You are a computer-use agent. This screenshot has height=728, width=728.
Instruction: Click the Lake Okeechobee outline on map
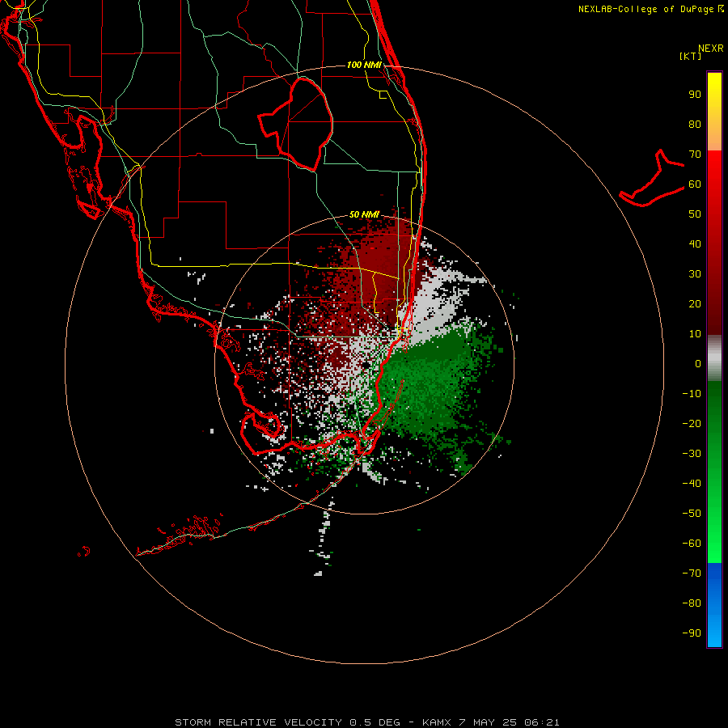pyautogui.click(x=295, y=123)
